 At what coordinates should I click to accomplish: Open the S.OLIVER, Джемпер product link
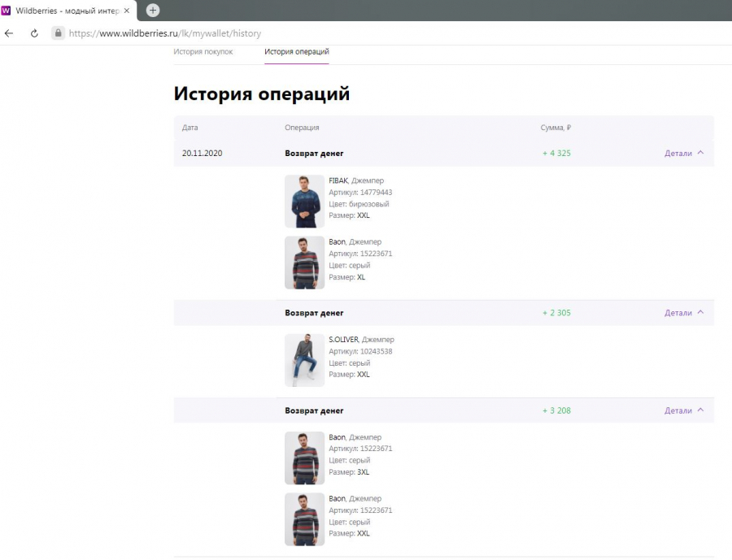click(361, 340)
